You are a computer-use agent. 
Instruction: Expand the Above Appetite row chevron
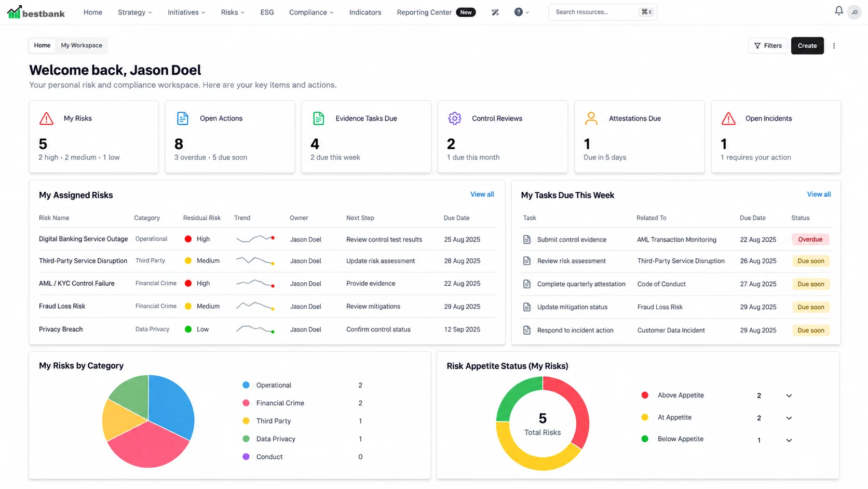(x=789, y=396)
